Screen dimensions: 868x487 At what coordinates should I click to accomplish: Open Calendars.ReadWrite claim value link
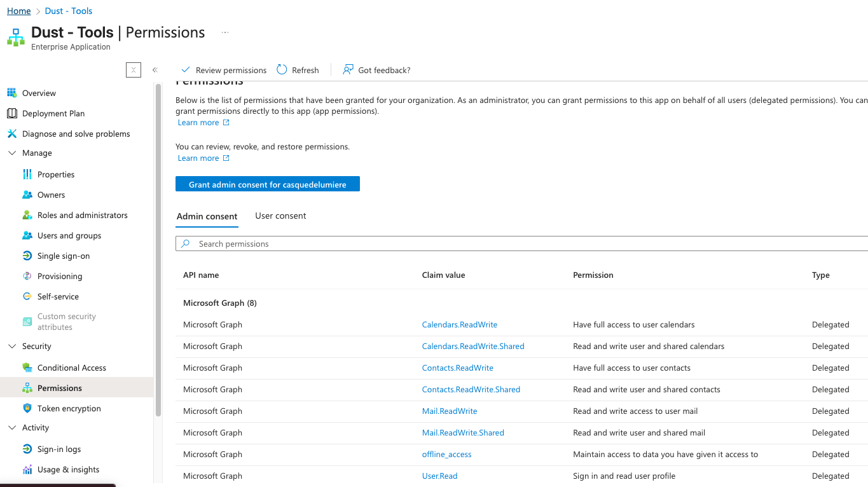460,325
